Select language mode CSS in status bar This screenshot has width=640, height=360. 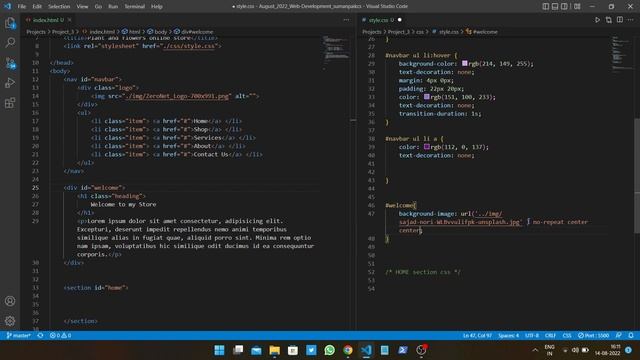(x=567, y=336)
